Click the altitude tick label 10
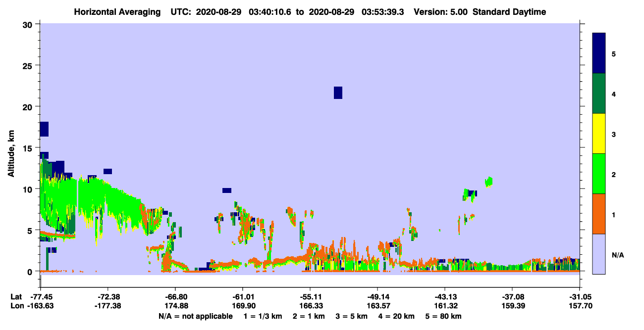This screenshot has height=330, width=644. tap(29, 189)
